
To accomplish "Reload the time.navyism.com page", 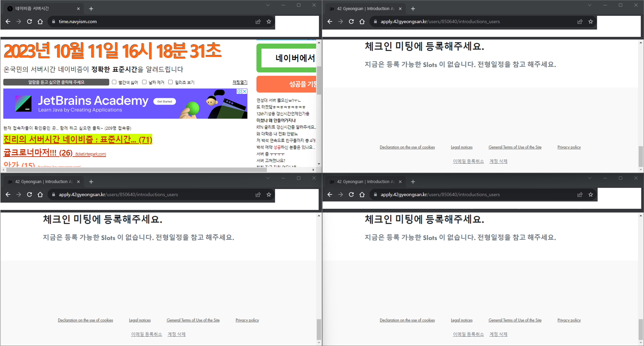I will click(30, 22).
